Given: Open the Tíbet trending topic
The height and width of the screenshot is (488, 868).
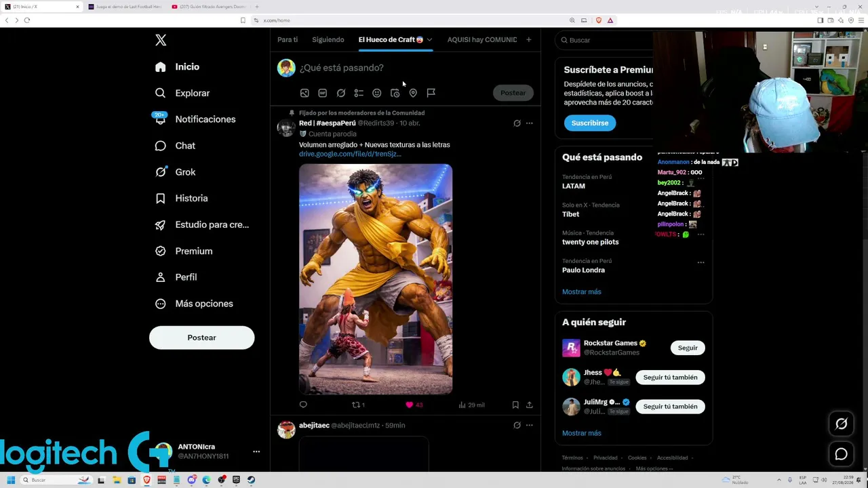Looking at the screenshot, I should [570, 214].
